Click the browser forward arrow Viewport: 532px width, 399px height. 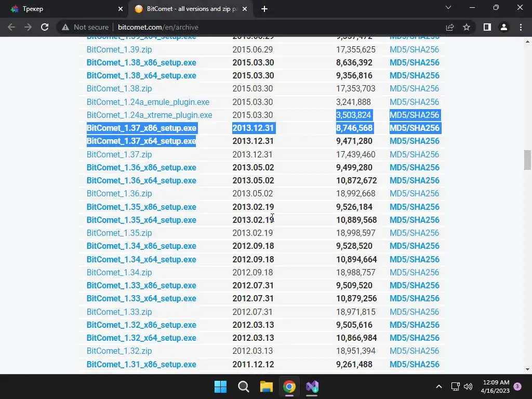pyautogui.click(x=28, y=27)
